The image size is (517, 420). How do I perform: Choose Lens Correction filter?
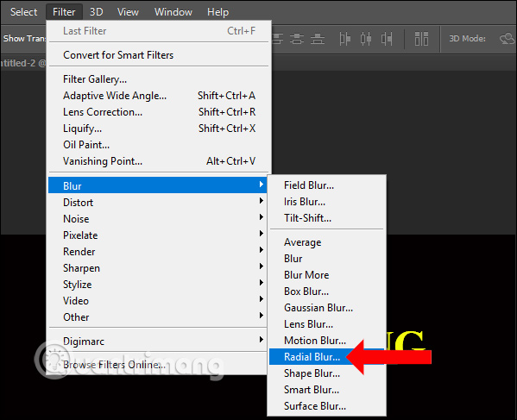tap(159, 112)
